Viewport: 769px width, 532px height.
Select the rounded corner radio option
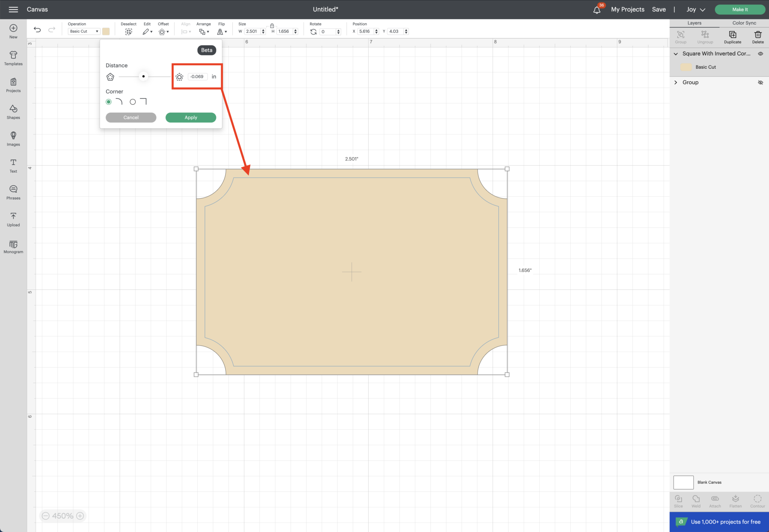coord(109,102)
